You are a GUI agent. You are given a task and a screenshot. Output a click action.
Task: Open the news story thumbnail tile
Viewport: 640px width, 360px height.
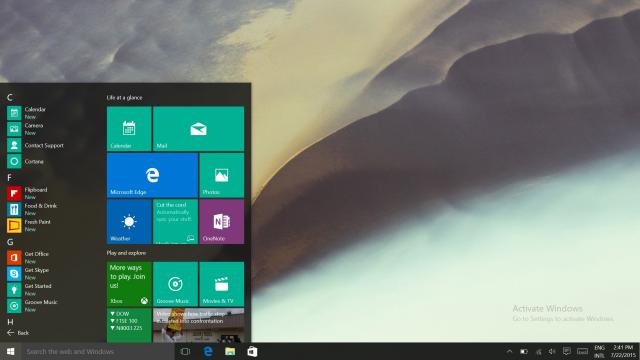click(198, 325)
